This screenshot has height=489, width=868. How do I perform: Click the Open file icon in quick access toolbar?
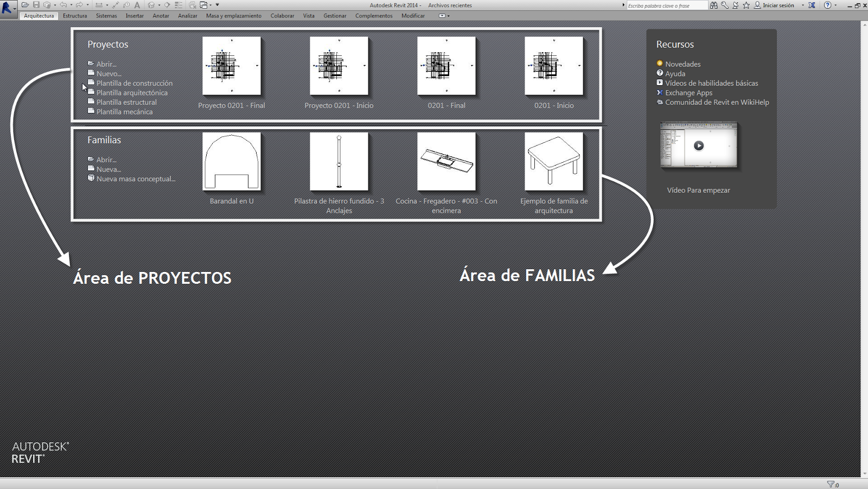(25, 5)
